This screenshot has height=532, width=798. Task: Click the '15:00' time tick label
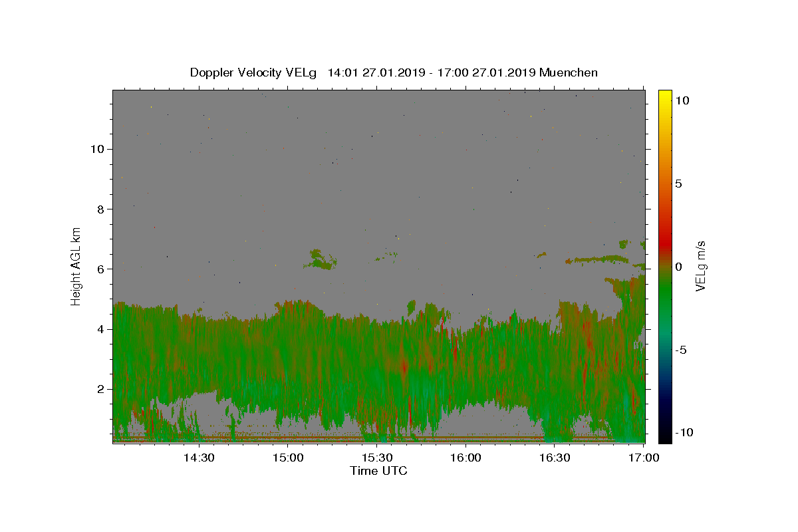click(x=287, y=458)
